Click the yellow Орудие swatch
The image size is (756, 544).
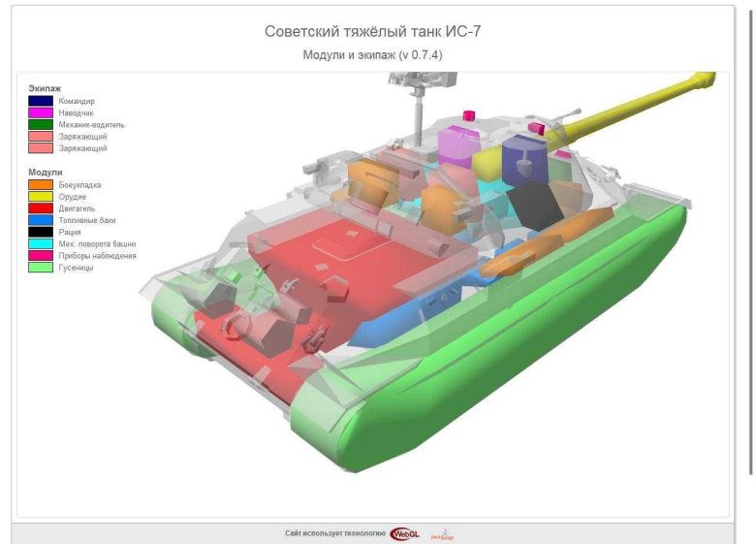pos(41,196)
